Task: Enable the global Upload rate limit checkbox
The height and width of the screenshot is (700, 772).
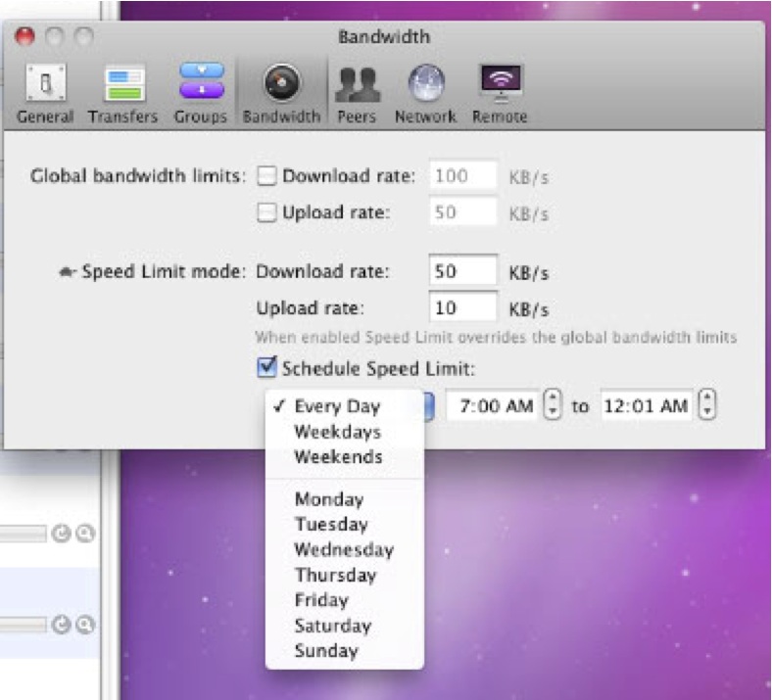Action: pos(266,212)
